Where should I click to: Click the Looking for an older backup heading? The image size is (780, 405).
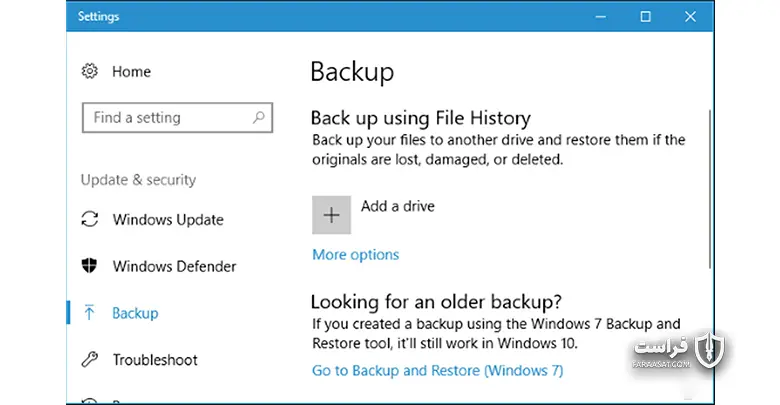[x=436, y=302]
